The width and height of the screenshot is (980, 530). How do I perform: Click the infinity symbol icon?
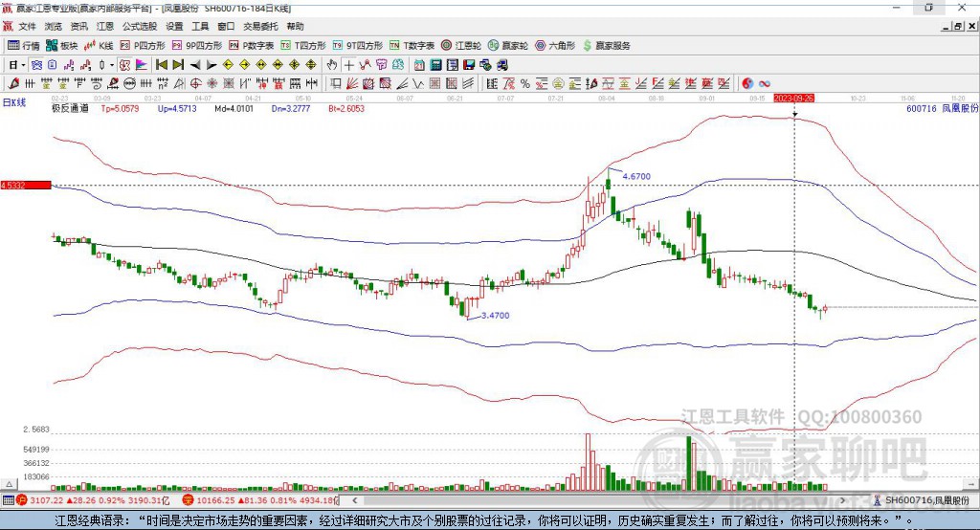click(x=765, y=83)
